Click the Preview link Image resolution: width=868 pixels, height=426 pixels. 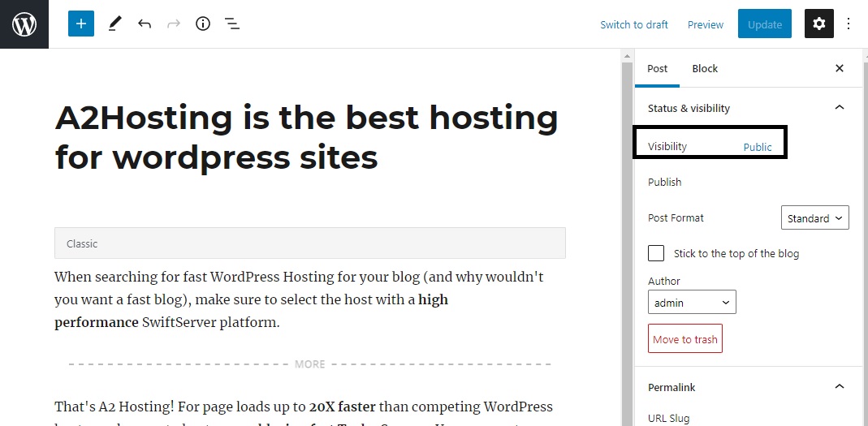(x=706, y=25)
